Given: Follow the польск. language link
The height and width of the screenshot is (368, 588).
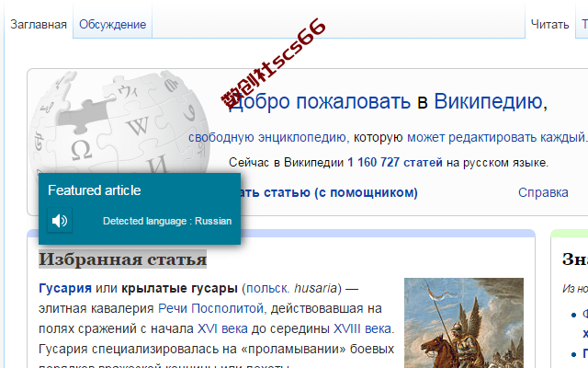Looking at the screenshot, I should click(267, 288).
